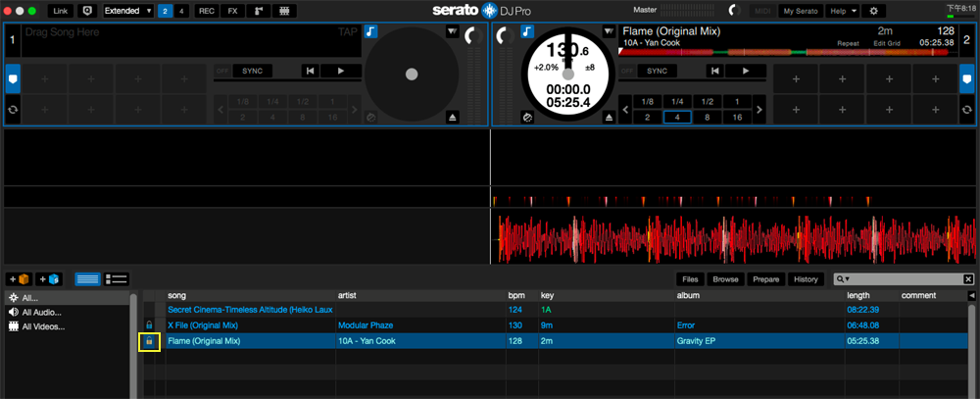Set 16 beat autoloop on deck 2
The height and width of the screenshot is (399, 980).
coord(738,117)
